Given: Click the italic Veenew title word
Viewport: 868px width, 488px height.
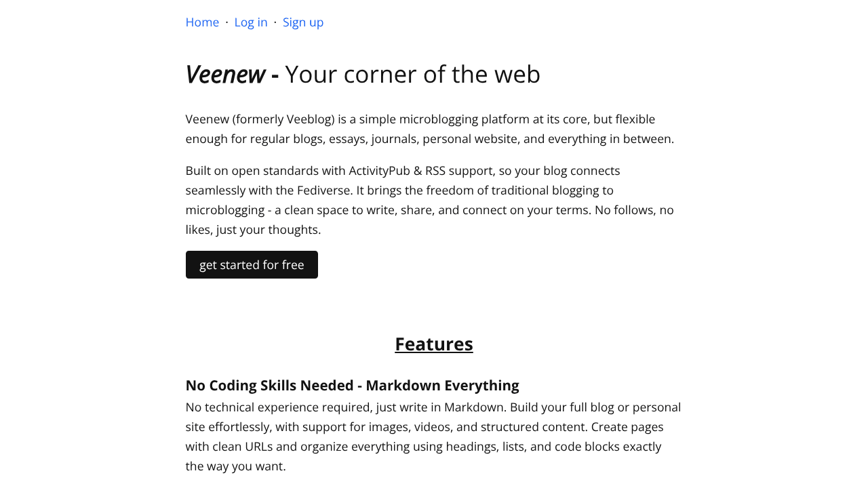Looking at the screenshot, I should pos(225,74).
